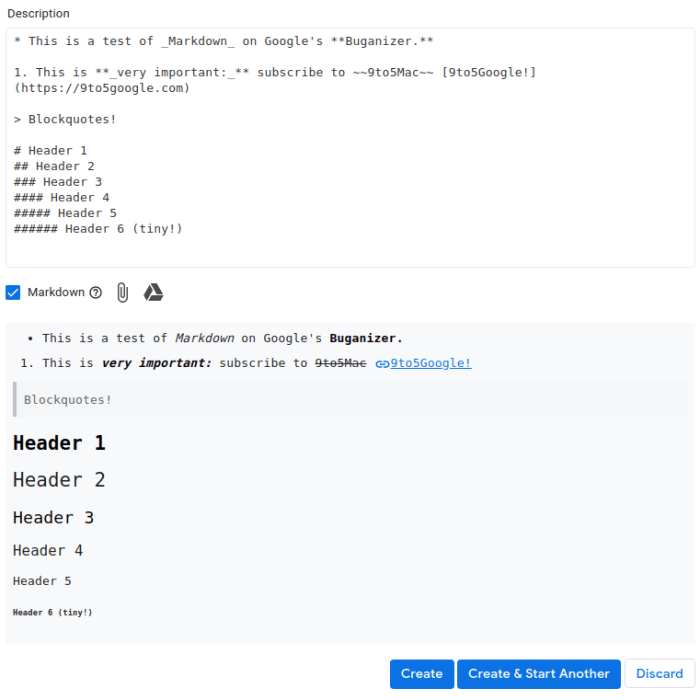Click the Markdown help question-mark icon
The image size is (700, 700).
coord(96,293)
